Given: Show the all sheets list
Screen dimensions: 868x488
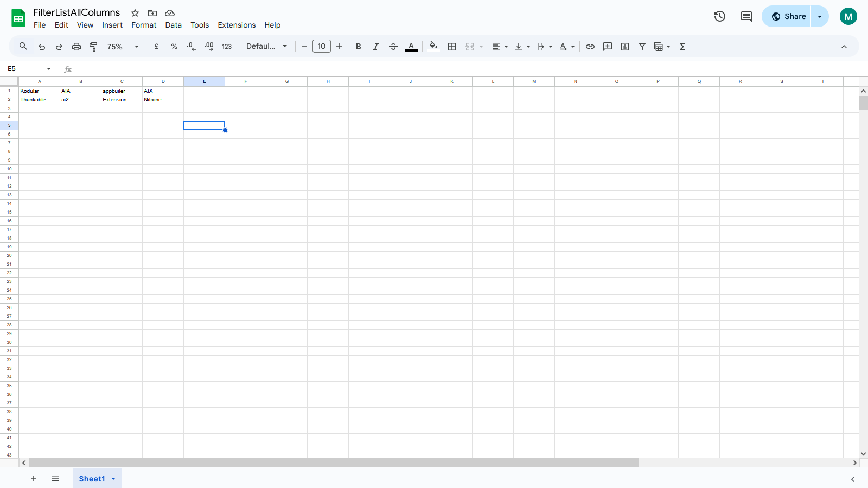Looking at the screenshot, I should coord(55,479).
